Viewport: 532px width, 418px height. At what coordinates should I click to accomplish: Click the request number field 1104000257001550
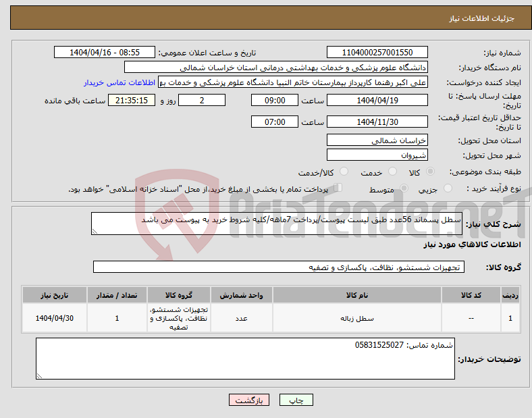coord(377,52)
